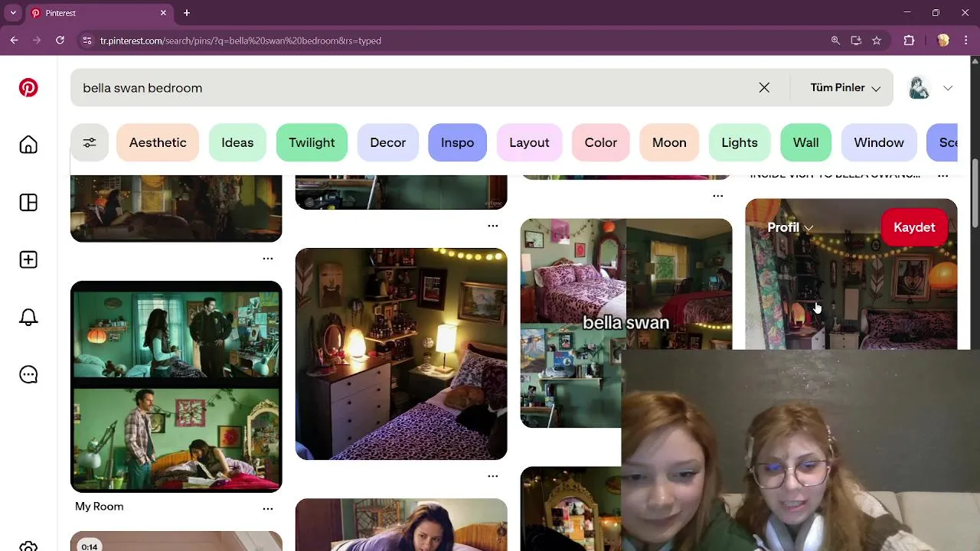
Task: Open the My Room pin image
Action: [x=176, y=386]
